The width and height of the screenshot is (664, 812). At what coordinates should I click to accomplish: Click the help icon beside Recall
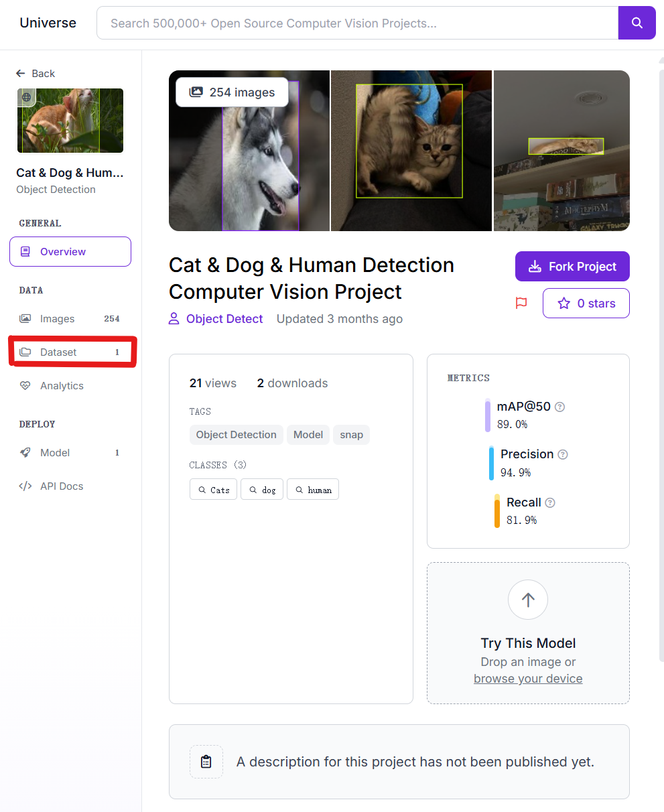[x=550, y=502]
